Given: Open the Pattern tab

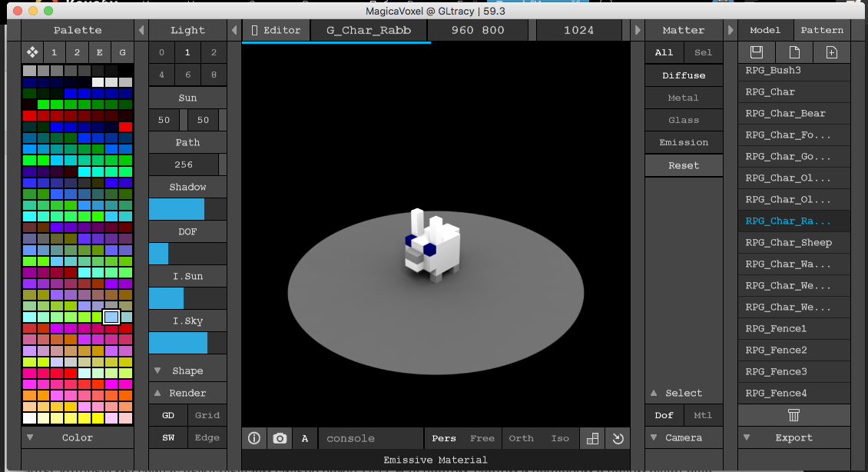Looking at the screenshot, I should point(822,30).
